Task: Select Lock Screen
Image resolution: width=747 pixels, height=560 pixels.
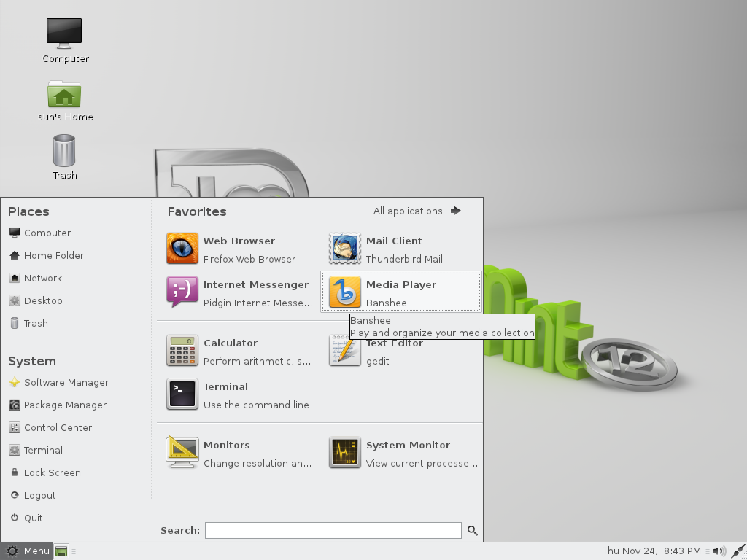Action: 45,472
